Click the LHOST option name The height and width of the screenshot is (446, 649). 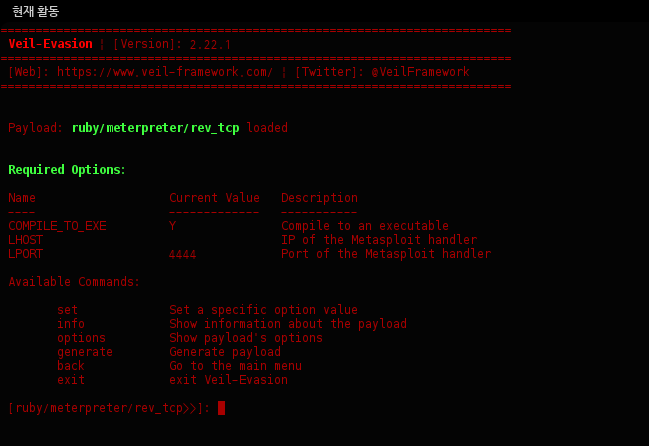(26, 240)
